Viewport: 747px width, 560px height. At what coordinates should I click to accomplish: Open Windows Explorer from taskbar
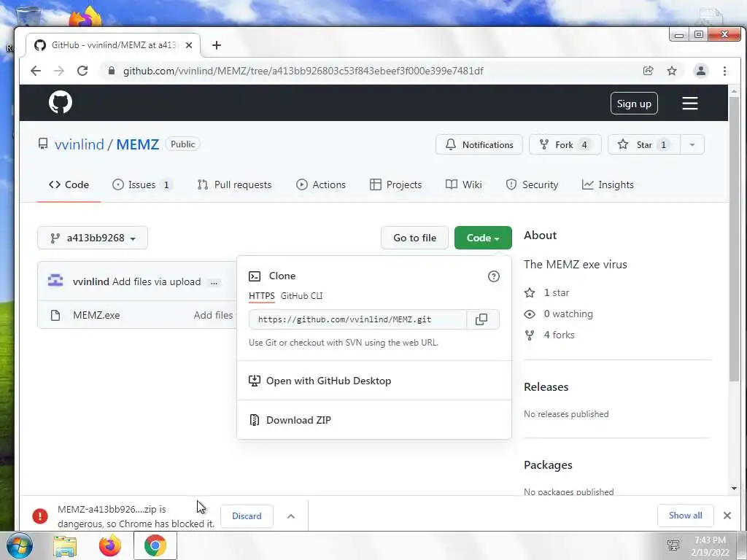coord(65,546)
